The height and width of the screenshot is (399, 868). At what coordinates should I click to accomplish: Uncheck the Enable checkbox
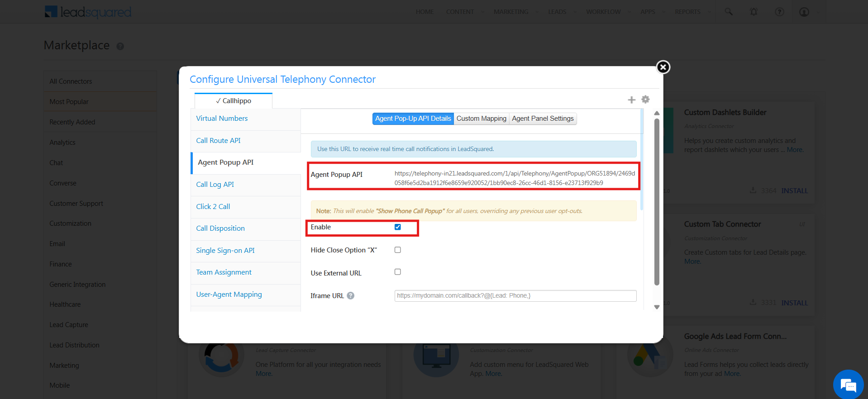pyautogui.click(x=398, y=227)
